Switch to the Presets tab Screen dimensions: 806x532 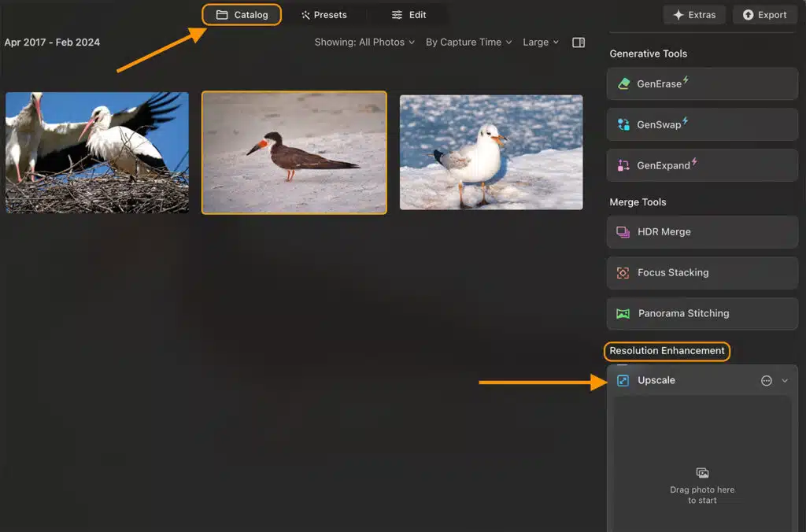(324, 15)
